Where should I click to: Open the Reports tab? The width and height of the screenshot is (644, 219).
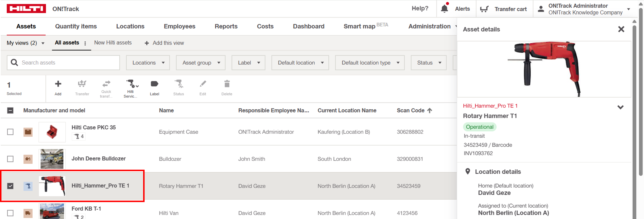[x=226, y=26]
